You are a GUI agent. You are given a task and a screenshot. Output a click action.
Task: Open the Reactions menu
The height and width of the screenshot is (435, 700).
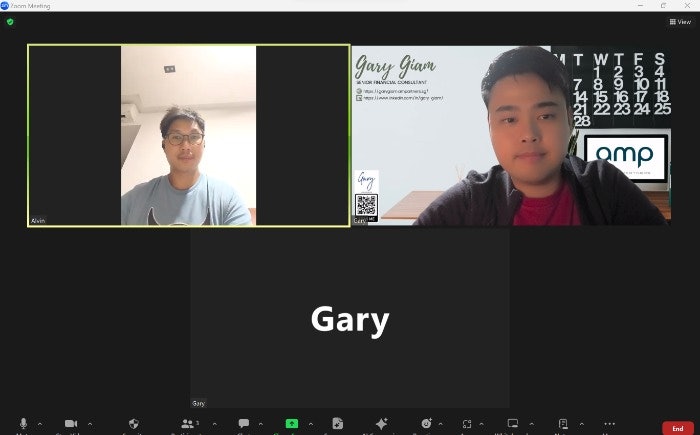pos(427,424)
